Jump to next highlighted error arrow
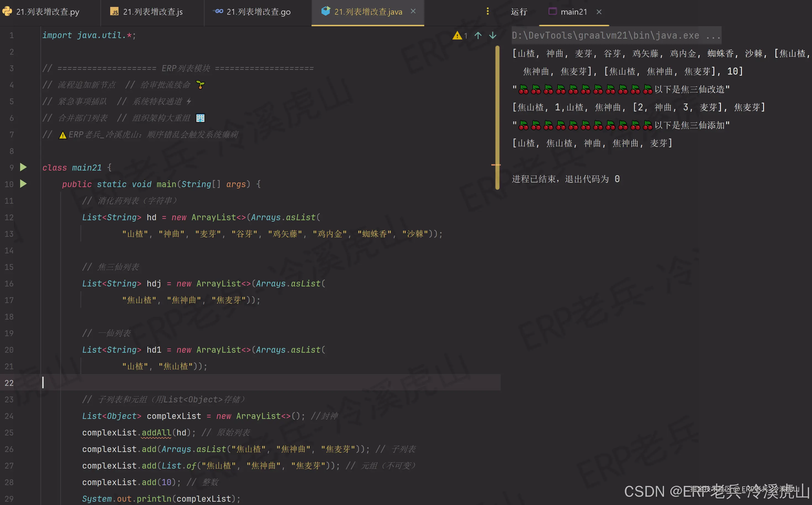The width and height of the screenshot is (812, 505). click(x=492, y=35)
